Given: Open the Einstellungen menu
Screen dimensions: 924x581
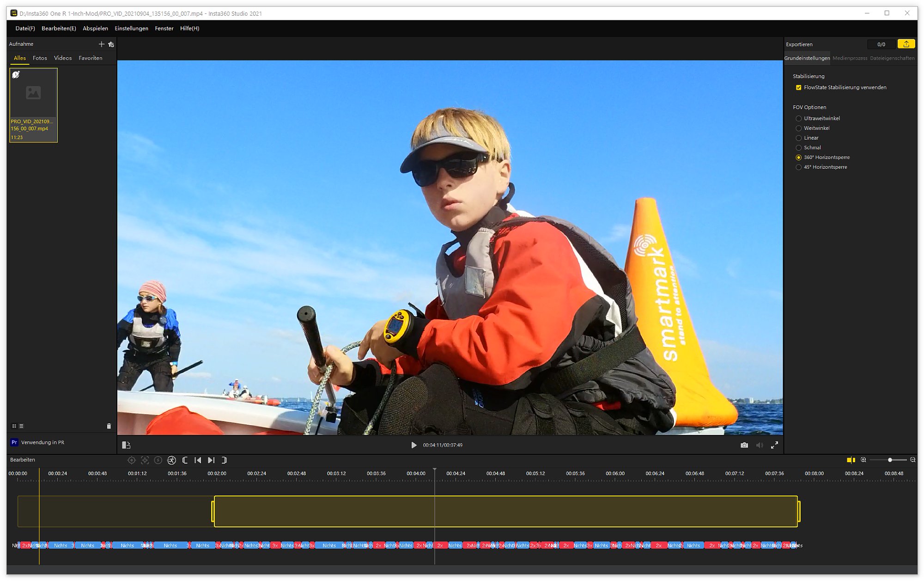Looking at the screenshot, I should pos(131,29).
